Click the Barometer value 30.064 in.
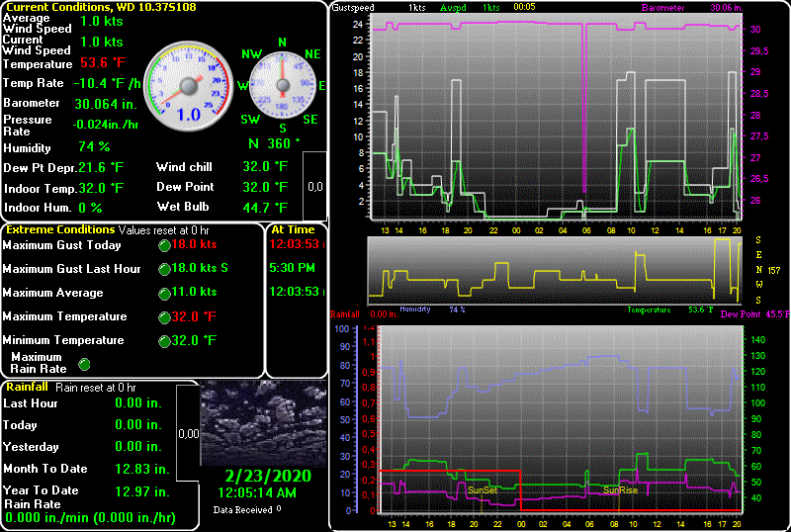 (104, 103)
